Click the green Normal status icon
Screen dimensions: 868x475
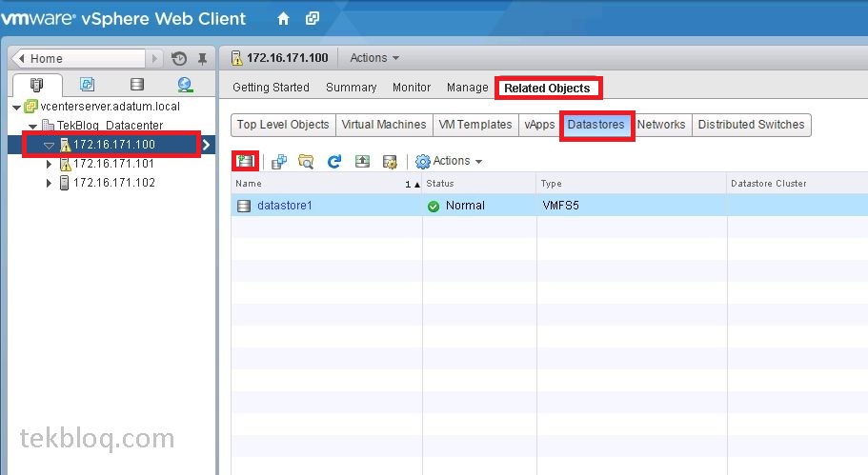434,207
